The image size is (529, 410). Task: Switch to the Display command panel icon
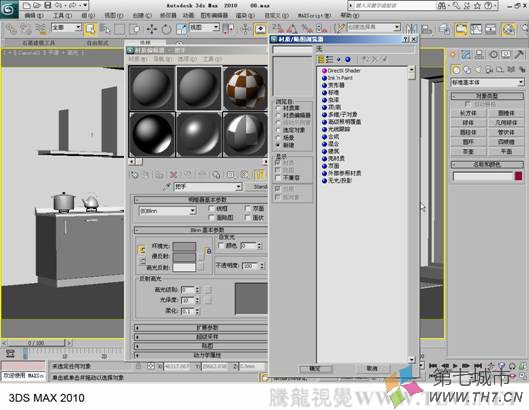506,54
